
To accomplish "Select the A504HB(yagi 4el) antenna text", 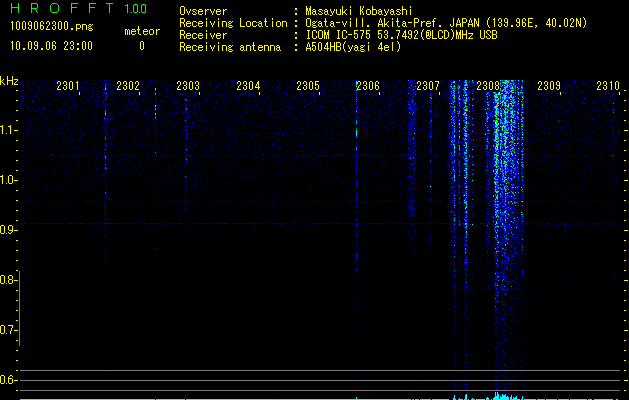I will tap(353, 47).
